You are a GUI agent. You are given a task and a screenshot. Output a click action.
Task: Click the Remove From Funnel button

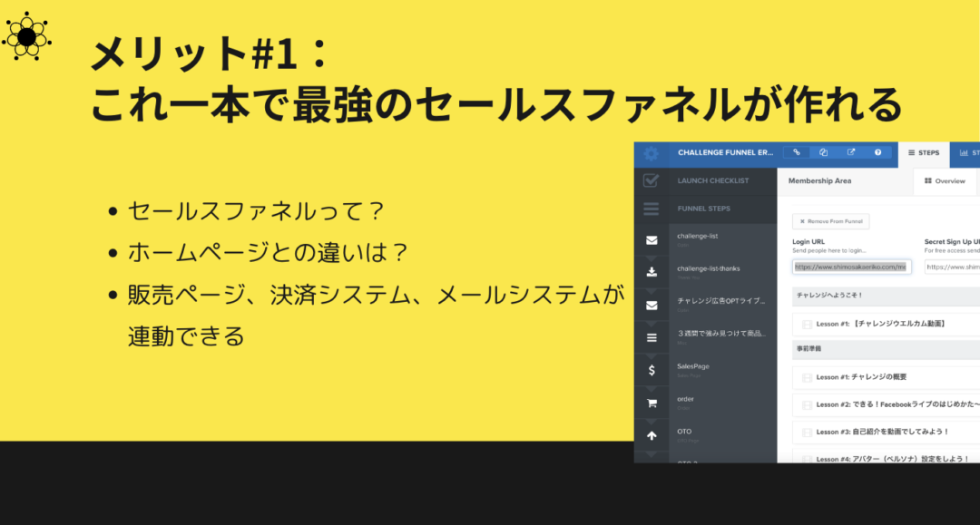(830, 221)
